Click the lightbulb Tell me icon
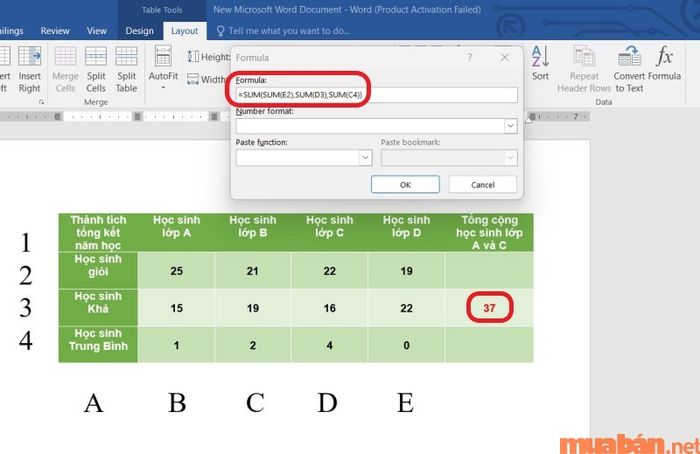 pos(221,31)
